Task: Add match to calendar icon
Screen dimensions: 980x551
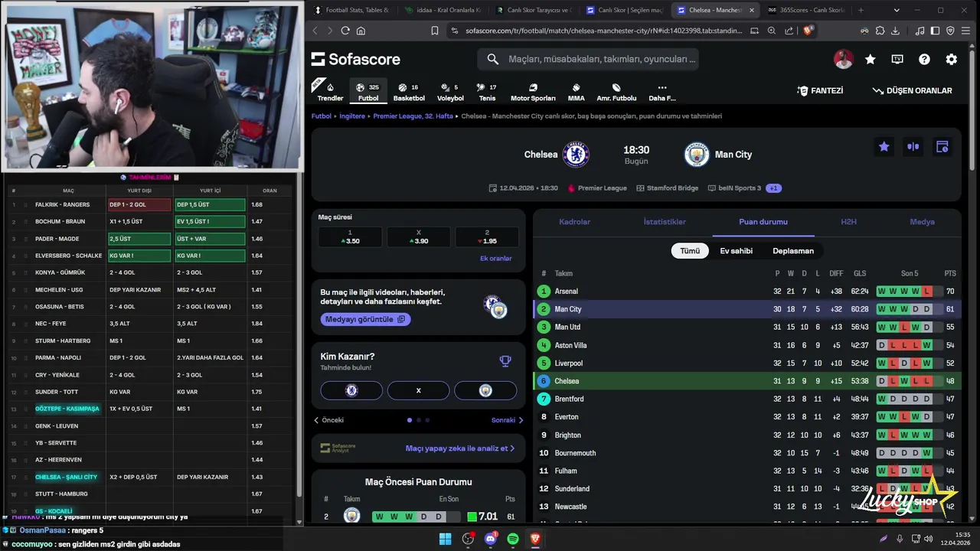Action: click(942, 147)
